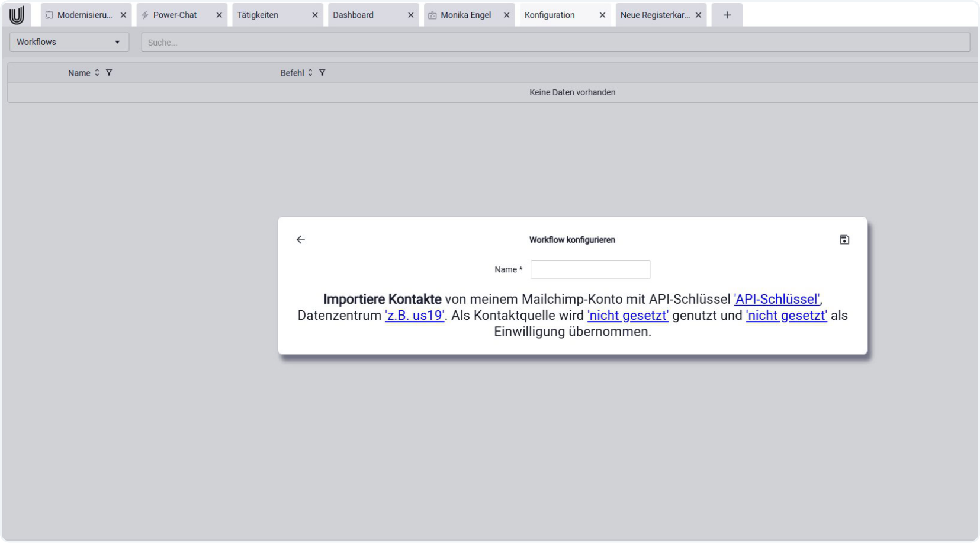
Task: Click the filter icon beside Name column
Action: pyautogui.click(x=109, y=73)
